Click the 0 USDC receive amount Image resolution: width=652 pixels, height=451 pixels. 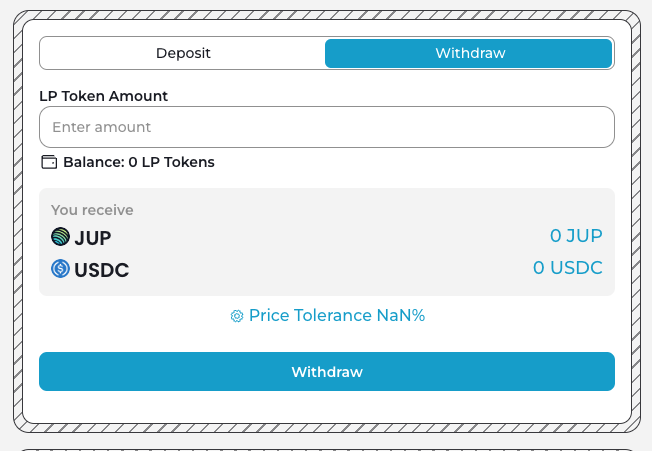[567, 268]
